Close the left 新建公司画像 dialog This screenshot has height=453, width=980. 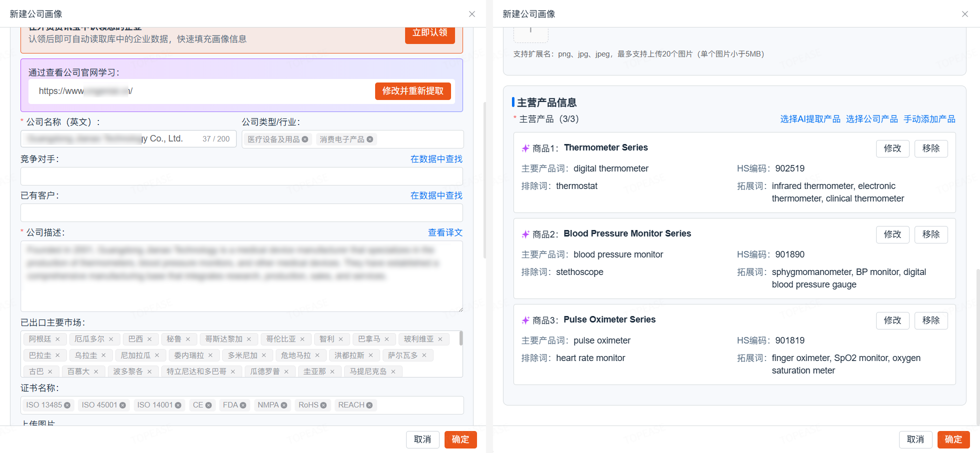(x=472, y=14)
